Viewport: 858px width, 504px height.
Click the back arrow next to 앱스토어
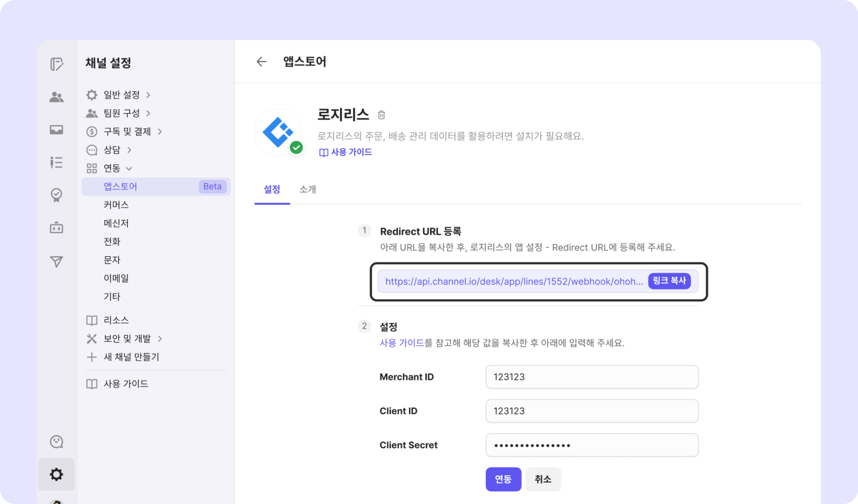(261, 61)
